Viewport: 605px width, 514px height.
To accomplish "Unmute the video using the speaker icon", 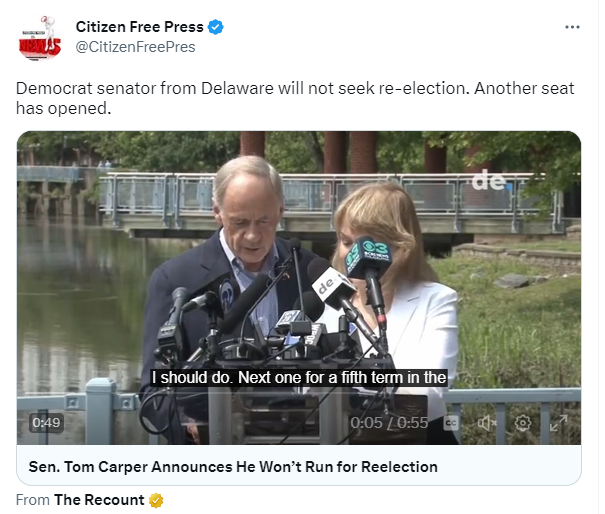I will point(487,423).
